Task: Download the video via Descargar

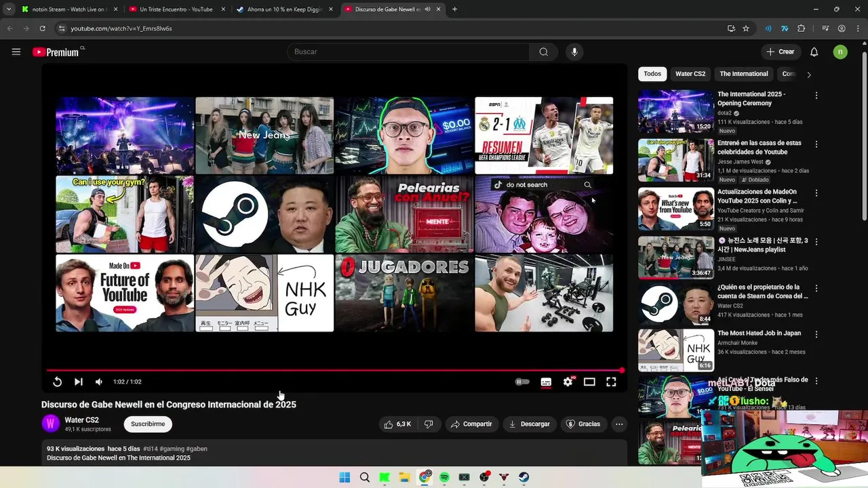Action: 530,424
